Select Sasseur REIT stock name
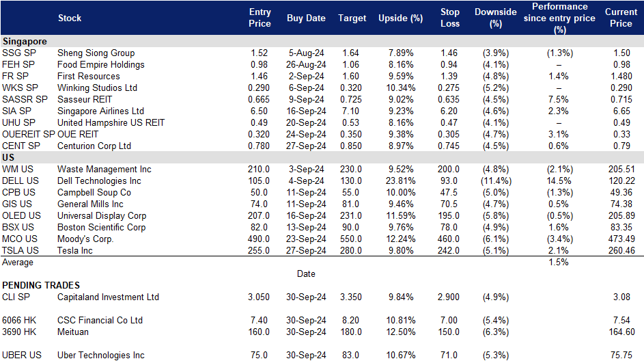Image resolution: width=644 pixels, height=361 pixels. pos(85,100)
